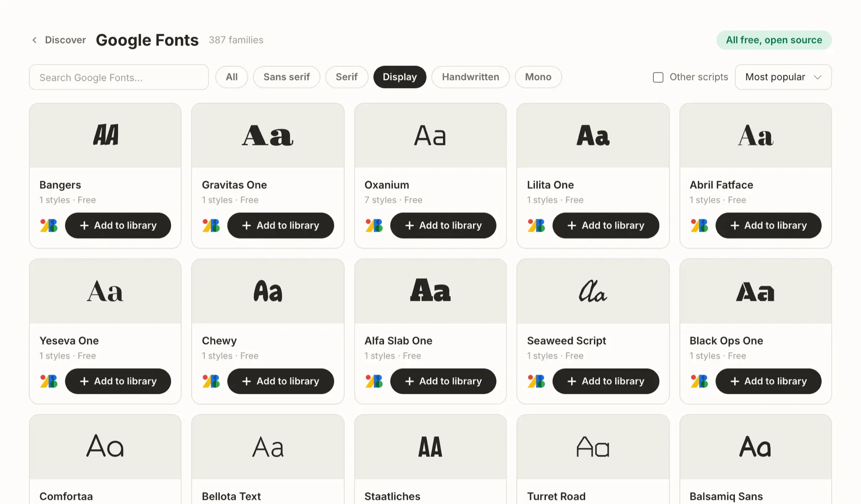Open the Turret Road font preview

coord(593,447)
